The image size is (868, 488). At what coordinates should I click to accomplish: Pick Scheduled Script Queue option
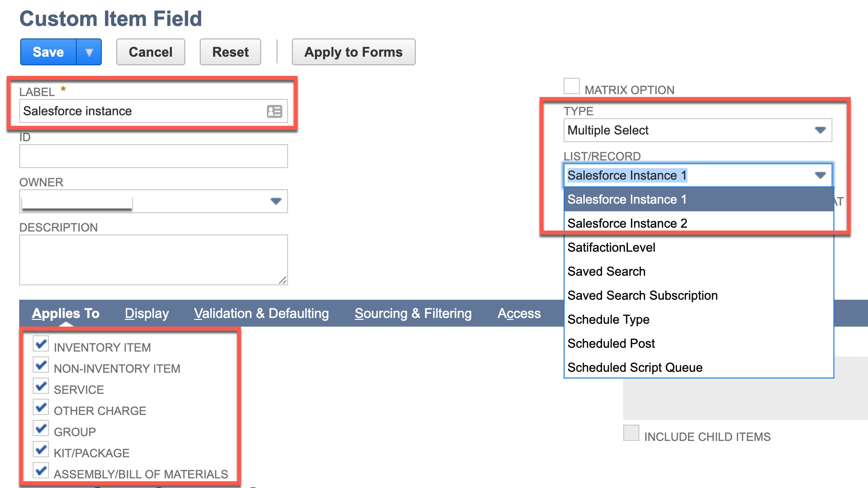pyautogui.click(x=699, y=367)
